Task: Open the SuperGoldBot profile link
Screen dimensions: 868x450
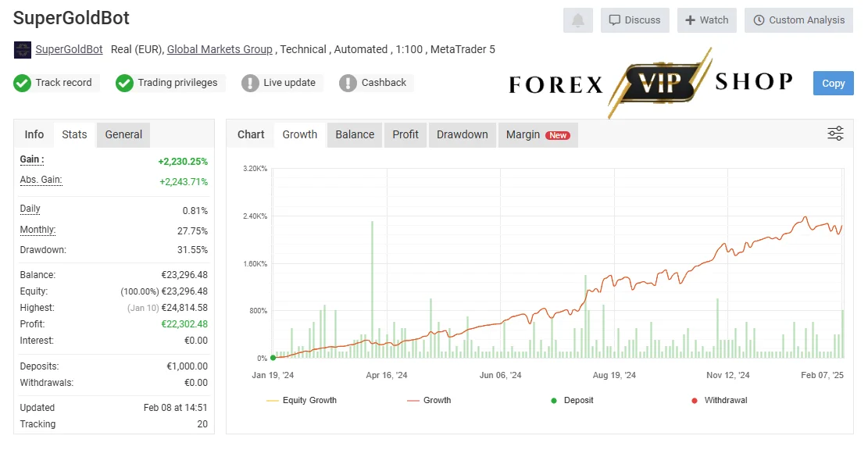Action: tap(70, 49)
